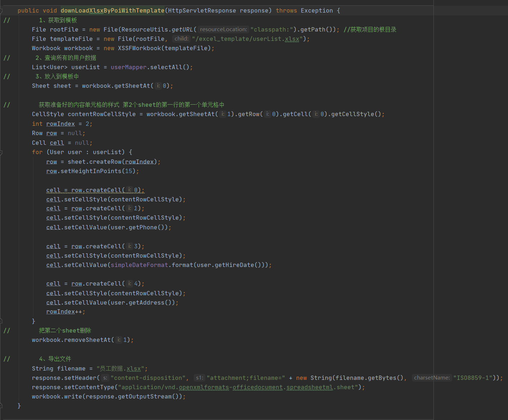
Task: Click 'null' in the Cell cell declaration
Action: [x=82, y=143]
